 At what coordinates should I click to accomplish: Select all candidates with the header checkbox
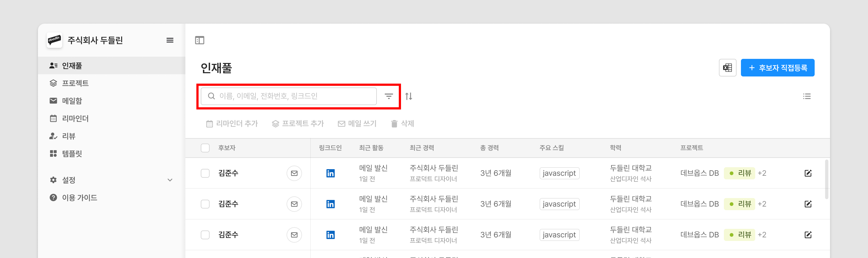(205, 148)
